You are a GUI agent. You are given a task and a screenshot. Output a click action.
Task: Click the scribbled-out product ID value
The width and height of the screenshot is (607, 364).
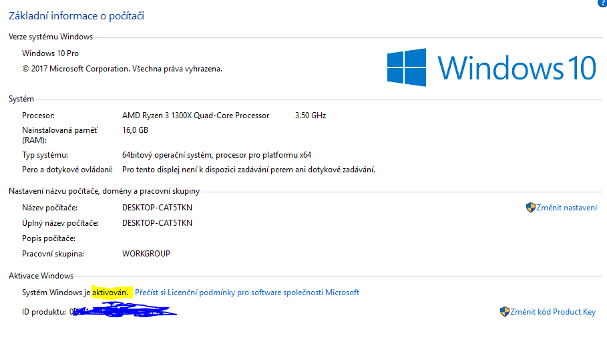click(120, 311)
